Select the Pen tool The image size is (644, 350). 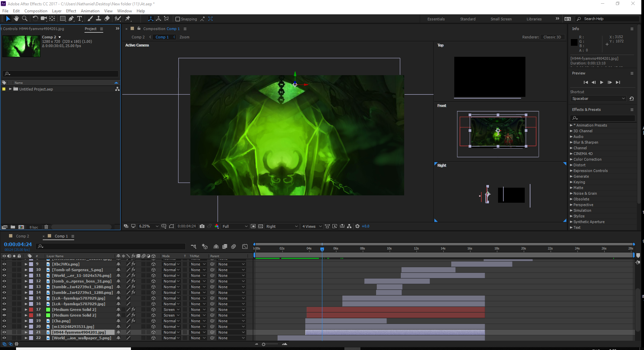(x=71, y=19)
